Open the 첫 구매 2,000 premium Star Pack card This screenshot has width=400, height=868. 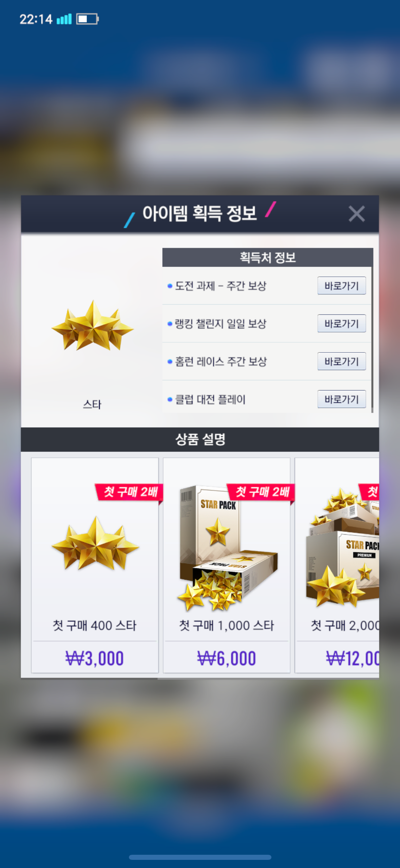pos(337,565)
